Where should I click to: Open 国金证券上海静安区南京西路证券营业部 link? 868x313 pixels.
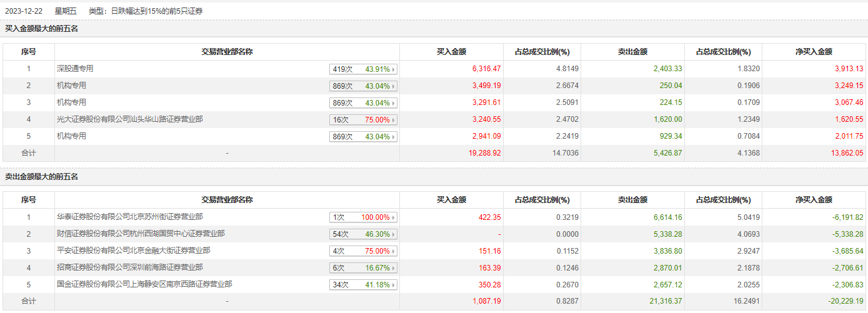pyautogui.click(x=144, y=284)
